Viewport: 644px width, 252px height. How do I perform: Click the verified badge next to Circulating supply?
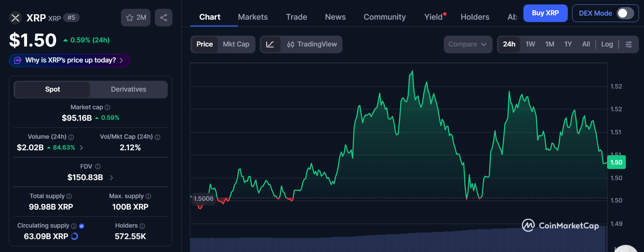tap(82, 226)
